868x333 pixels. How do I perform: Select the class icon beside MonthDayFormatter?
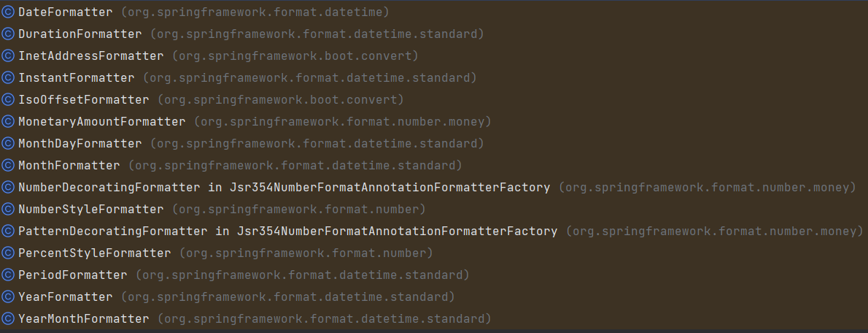click(x=8, y=144)
